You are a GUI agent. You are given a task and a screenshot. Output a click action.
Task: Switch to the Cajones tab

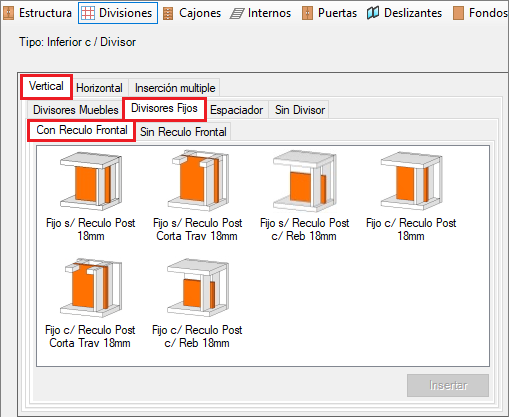pyautogui.click(x=192, y=13)
